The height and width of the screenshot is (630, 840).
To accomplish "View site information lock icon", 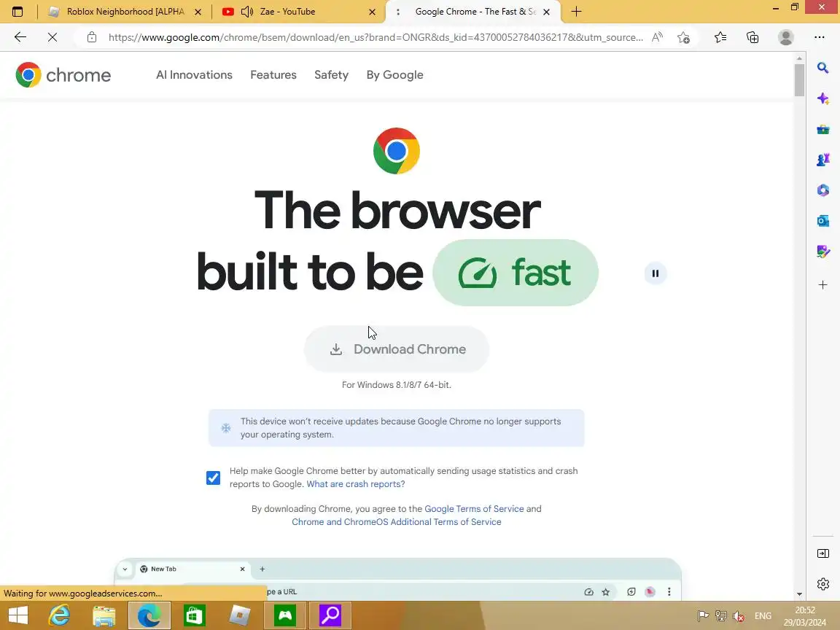I will tap(92, 37).
